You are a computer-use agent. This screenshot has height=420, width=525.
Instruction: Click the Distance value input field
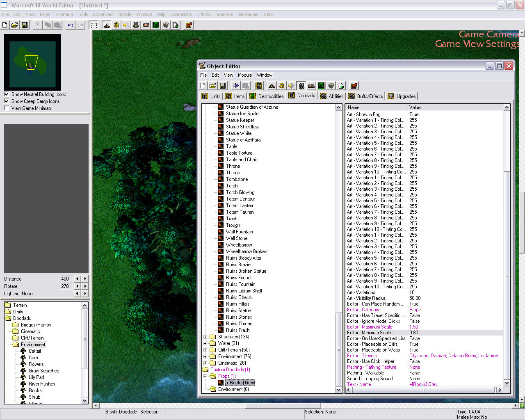tap(66, 279)
